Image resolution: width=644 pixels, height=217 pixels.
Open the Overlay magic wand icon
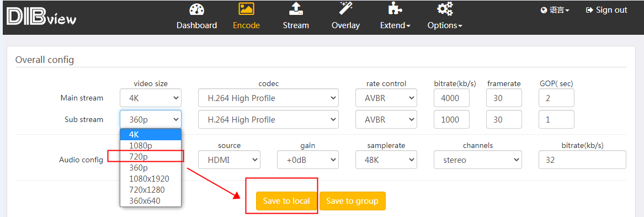[345, 8]
